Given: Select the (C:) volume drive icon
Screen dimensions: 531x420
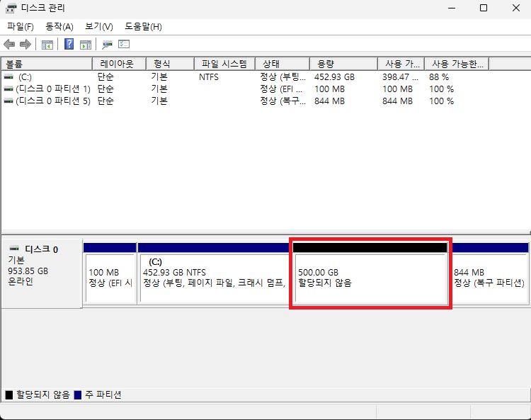Looking at the screenshot, I should pyautogui.click(x=8, y=77).
